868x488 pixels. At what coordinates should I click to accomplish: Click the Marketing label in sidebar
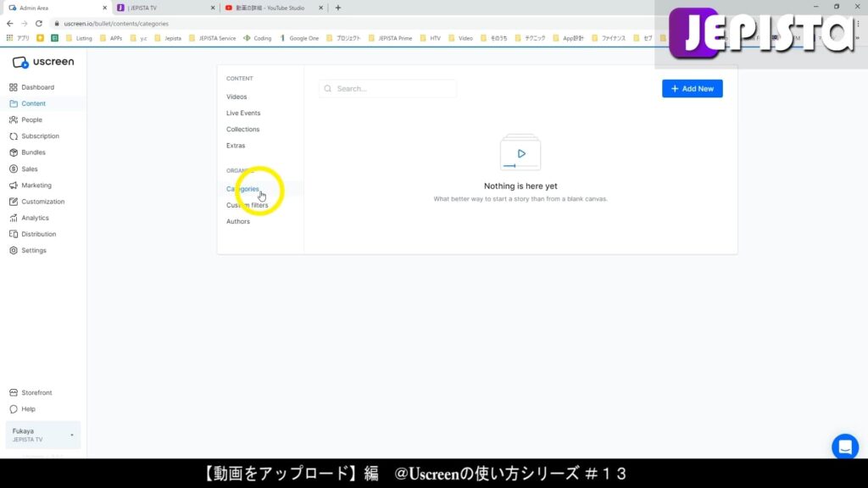(x=36, y=186)
